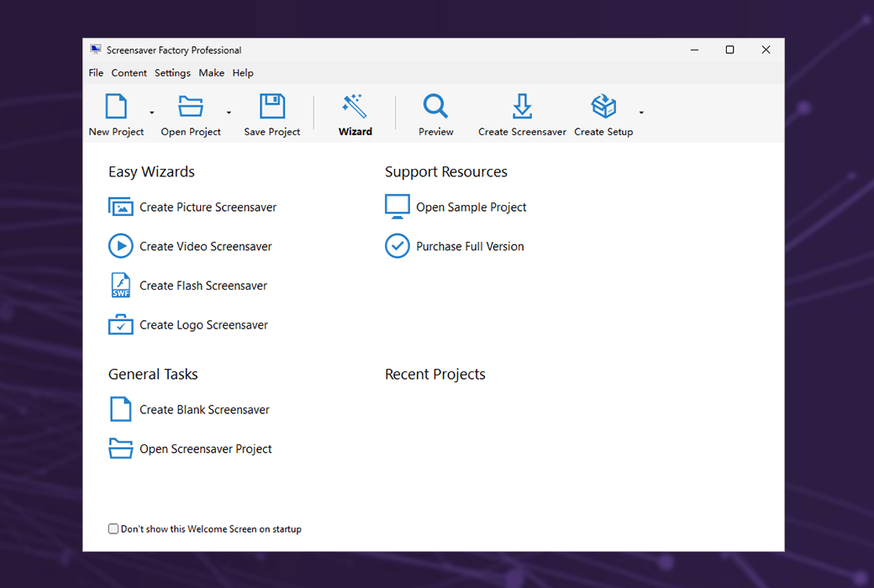
Task: Choose the Create Flash Screensaver link
Action: click(x=203, y=286)
